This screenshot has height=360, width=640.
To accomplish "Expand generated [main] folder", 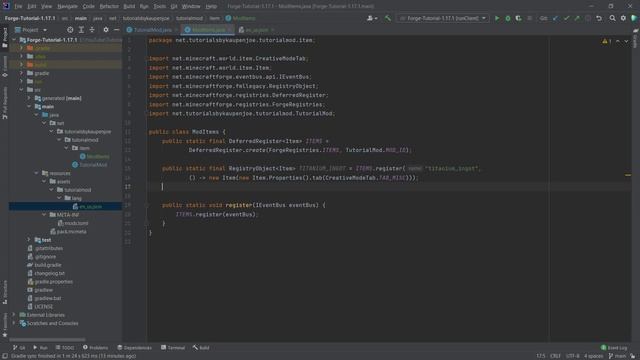I will point(29,98).
